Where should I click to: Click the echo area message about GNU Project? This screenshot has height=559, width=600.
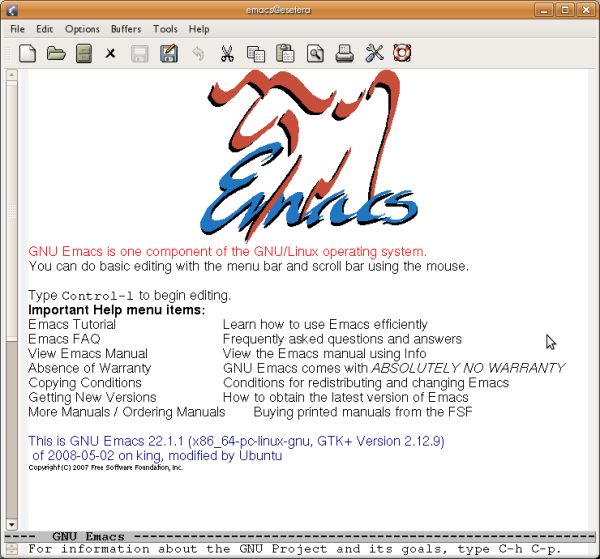[295, 549]
